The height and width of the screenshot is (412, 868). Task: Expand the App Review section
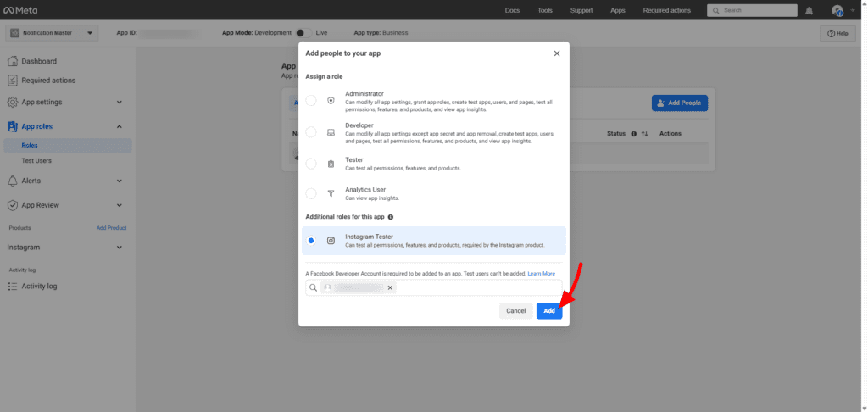120,205
